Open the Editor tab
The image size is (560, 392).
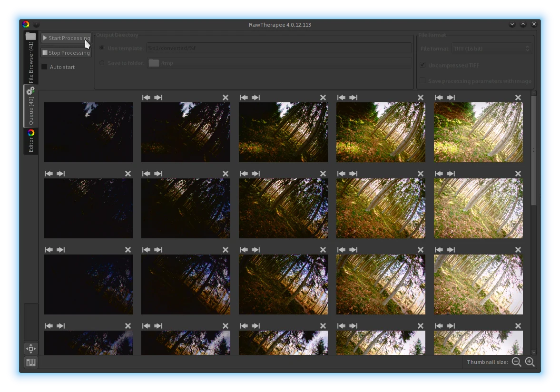tap(31, 141)
